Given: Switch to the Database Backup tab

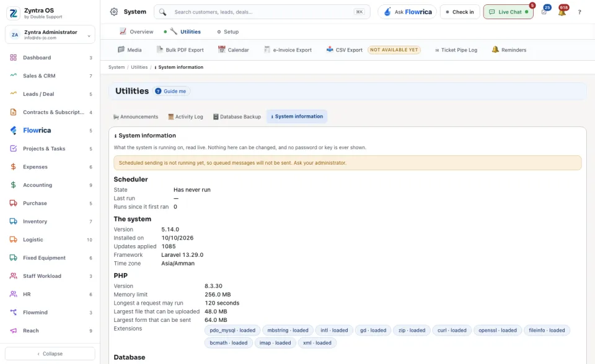Looking at the screenshot, I should (237, 117).
